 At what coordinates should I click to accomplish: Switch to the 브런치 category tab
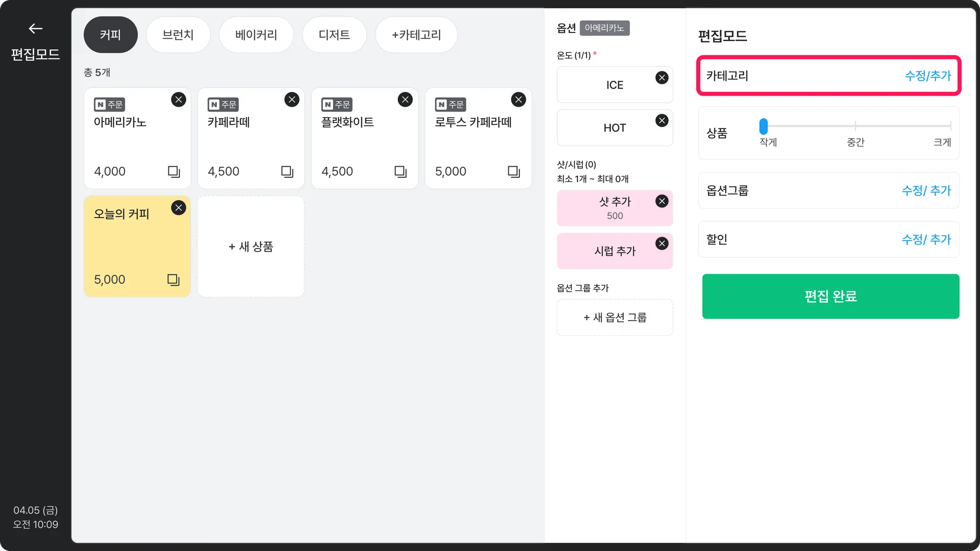178,35
